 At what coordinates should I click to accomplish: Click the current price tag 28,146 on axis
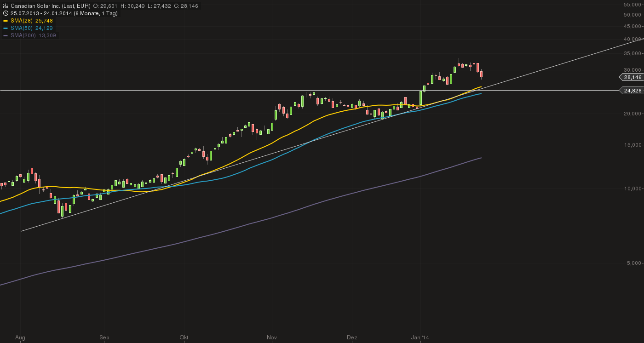(632, 77)
